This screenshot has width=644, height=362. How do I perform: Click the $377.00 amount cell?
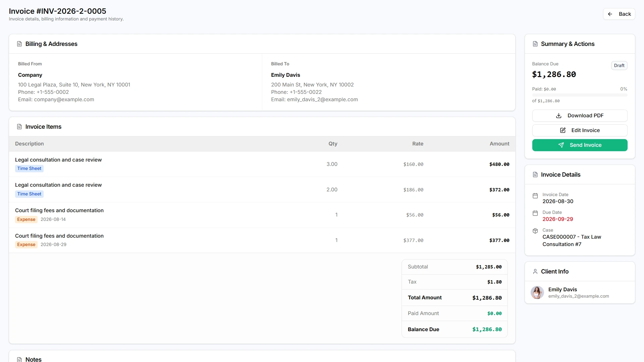(x=499, y=240)
